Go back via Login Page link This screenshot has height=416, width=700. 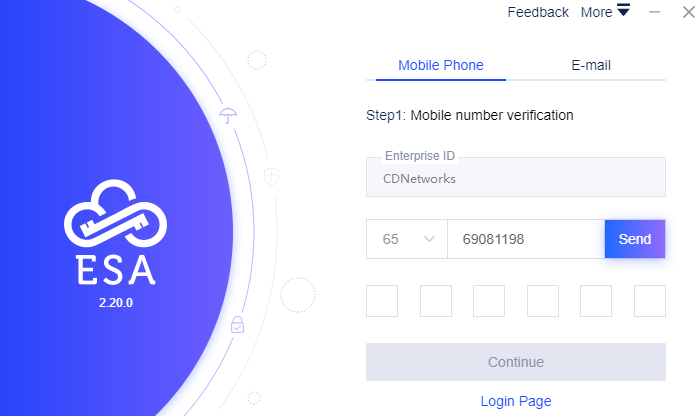tap(516, 401)
